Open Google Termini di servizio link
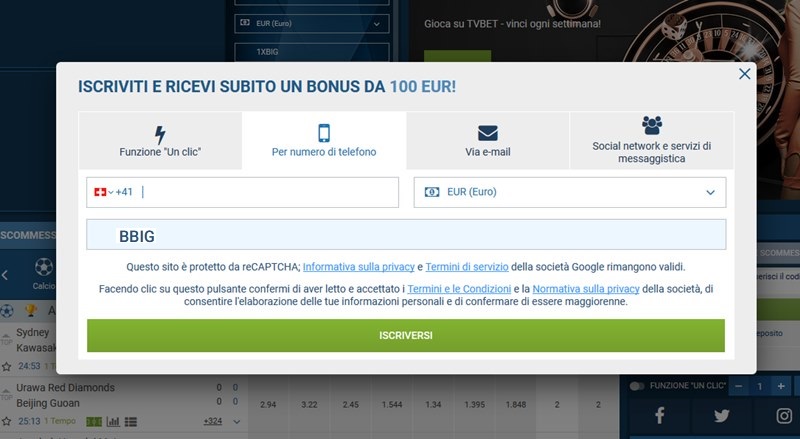The height and width of the screenshot is (439, 800). (x=467, y=267)
